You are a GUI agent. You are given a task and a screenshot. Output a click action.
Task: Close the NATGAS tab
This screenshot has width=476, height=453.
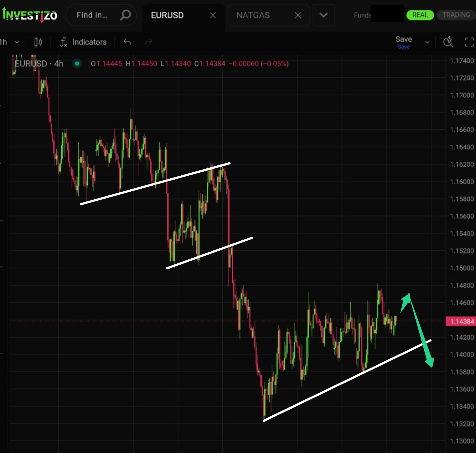point(298,15)
